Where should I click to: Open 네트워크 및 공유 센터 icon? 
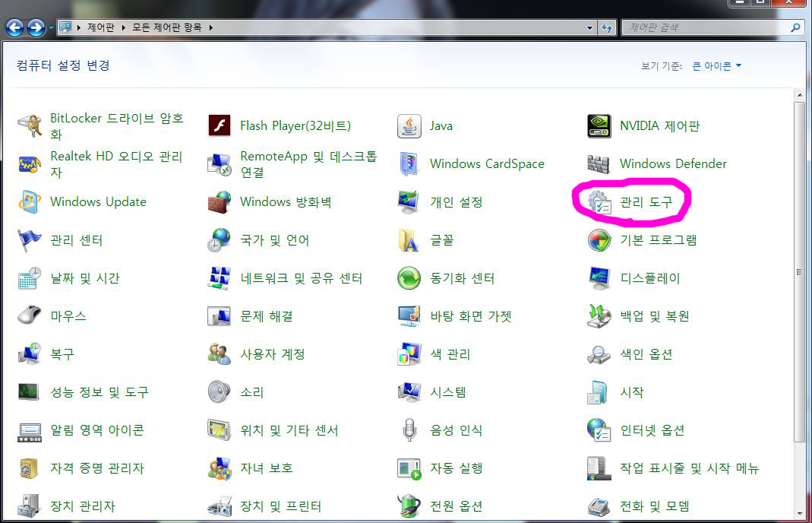(219, 278)
